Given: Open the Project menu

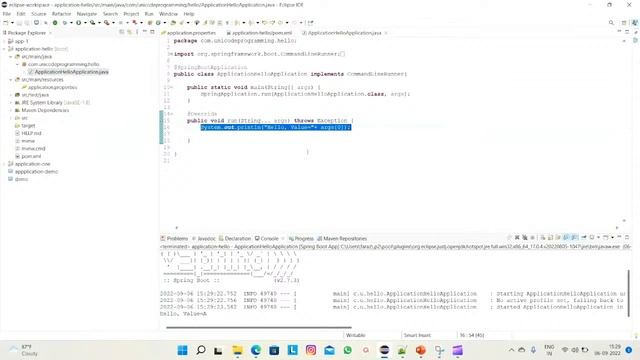Looking at the screenshot, I should click(131, 14).
